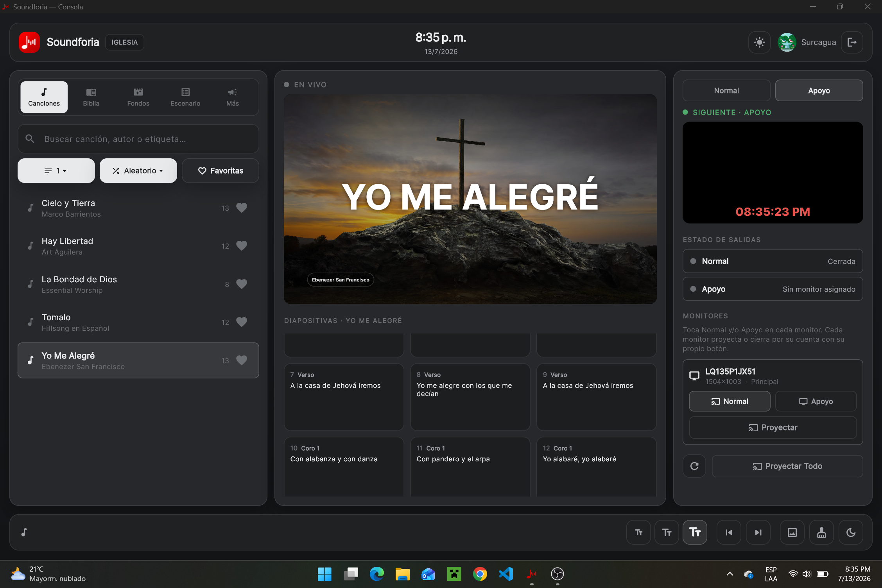Select song Cielo y Tierra
This screenshot has width=882, height=588.
[x=138, y=208]
